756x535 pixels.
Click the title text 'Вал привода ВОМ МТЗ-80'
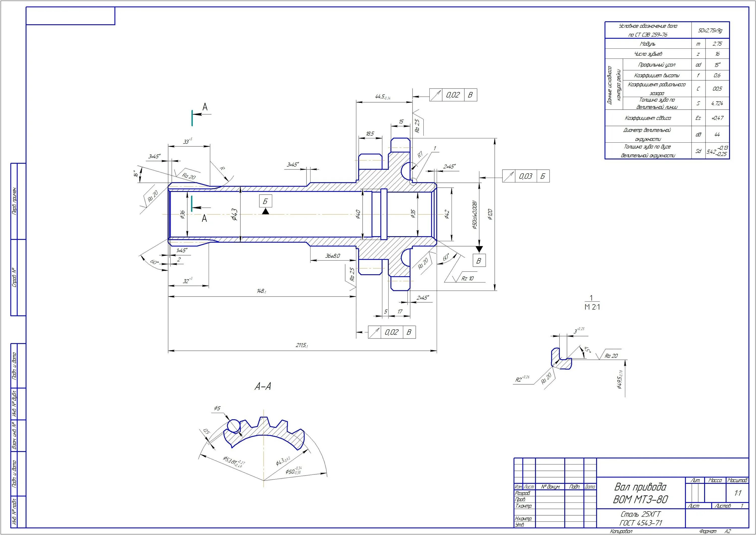click(640, 493)
